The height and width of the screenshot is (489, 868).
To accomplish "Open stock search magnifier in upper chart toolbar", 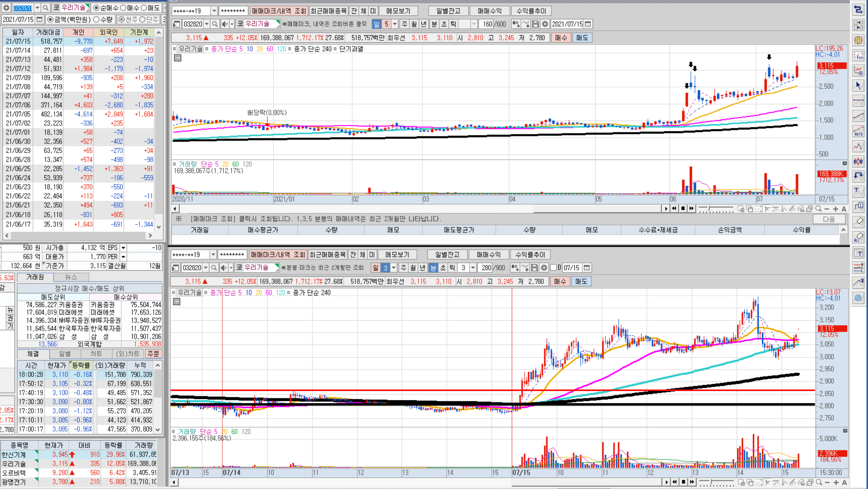I will [x=215, y=24].
